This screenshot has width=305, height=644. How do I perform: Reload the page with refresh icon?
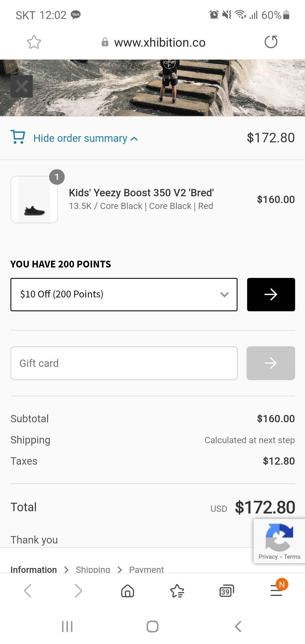271,42
